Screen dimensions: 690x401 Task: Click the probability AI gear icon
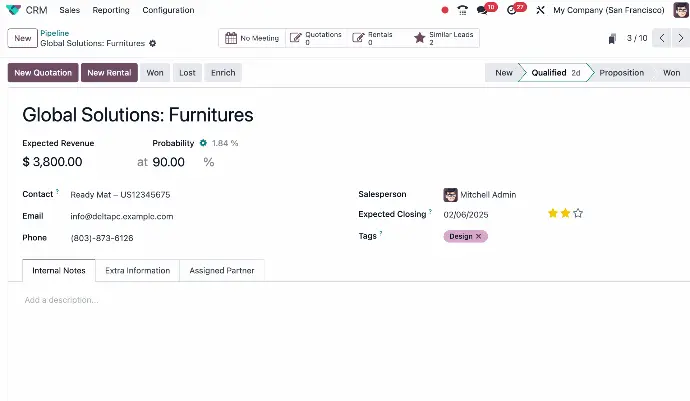tap(203, 143)
